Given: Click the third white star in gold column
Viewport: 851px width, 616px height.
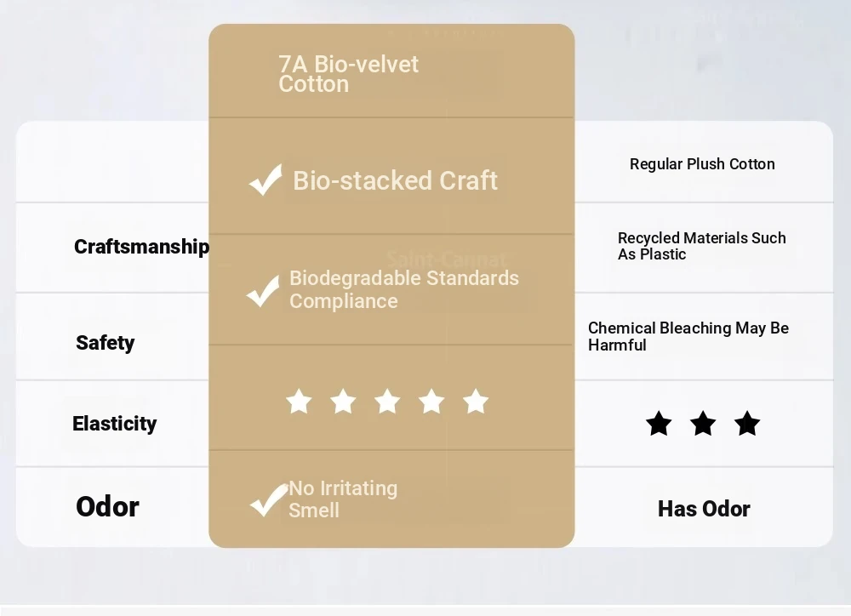Looking at the screenshot, I should (x=387, y=402).
